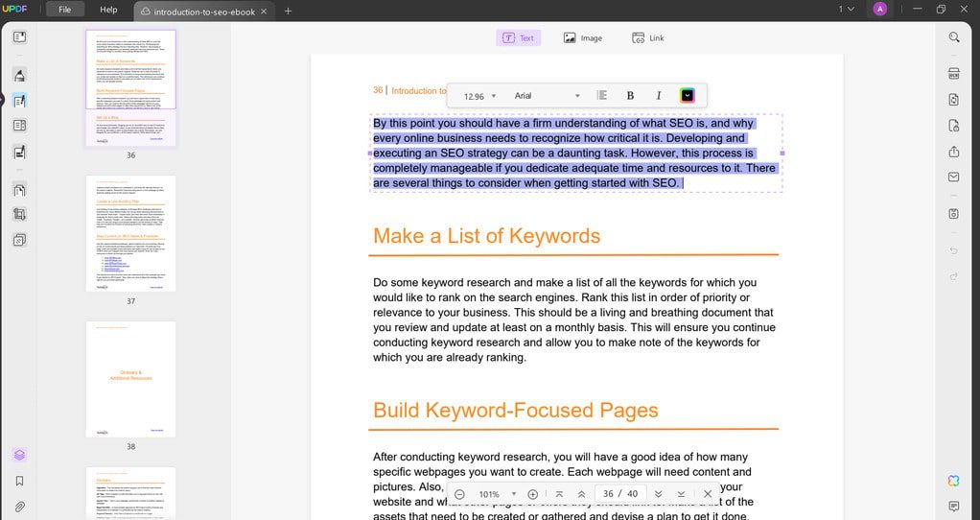Open a new tab with plus button
980x520 pixels.
point(288,11)
